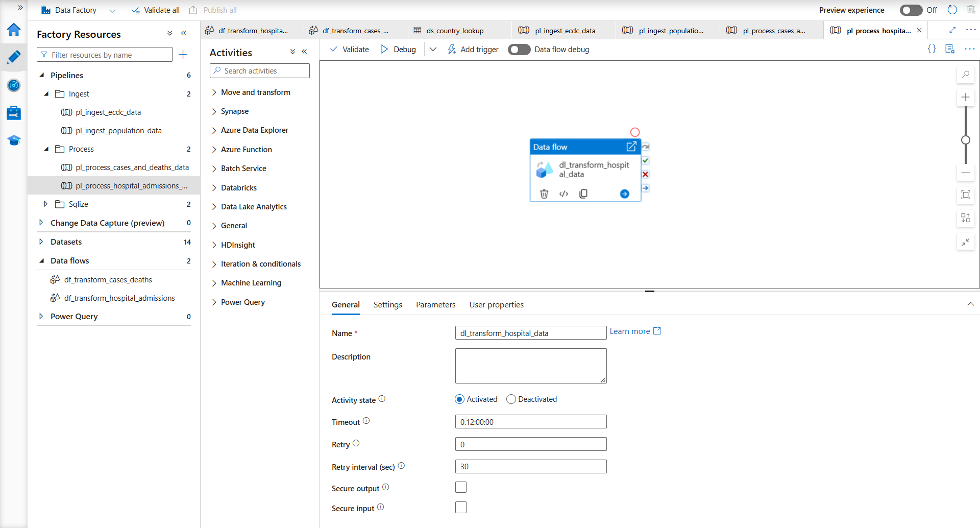Collapse the properties pane chevron
The height and width of the screenshot is (528, 980).
click(x=970, y=304)
